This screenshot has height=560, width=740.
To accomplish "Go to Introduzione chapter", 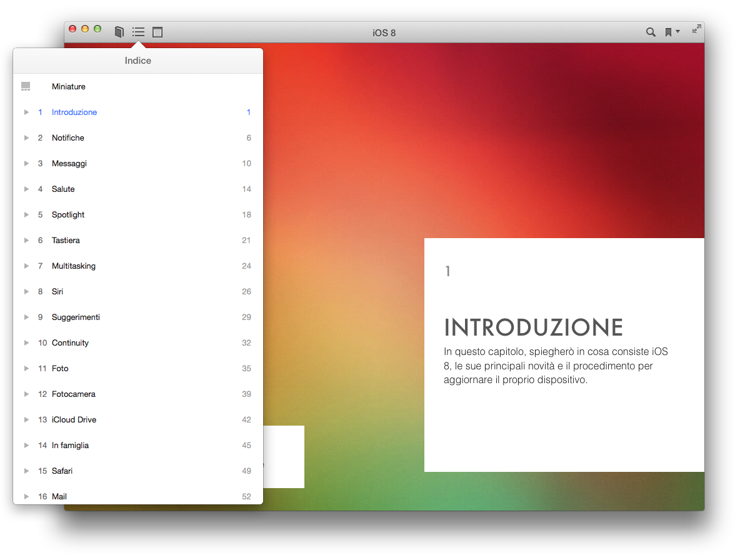I will [74, 112].
